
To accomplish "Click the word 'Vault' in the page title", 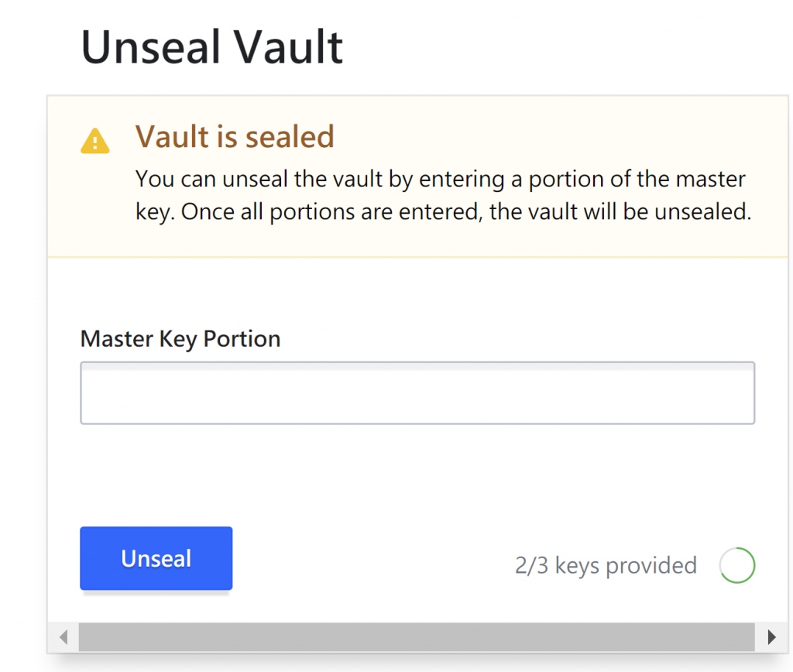I will tap(289, 46).
